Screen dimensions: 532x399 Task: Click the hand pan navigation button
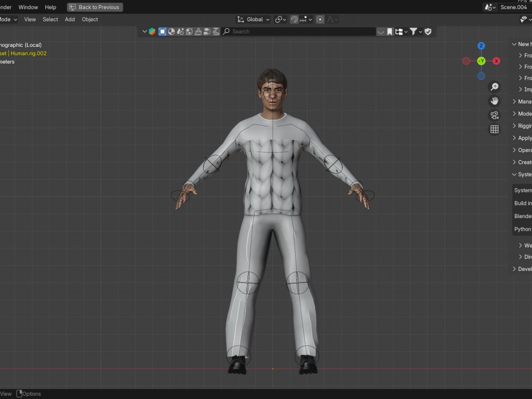[x=495, y=101]
